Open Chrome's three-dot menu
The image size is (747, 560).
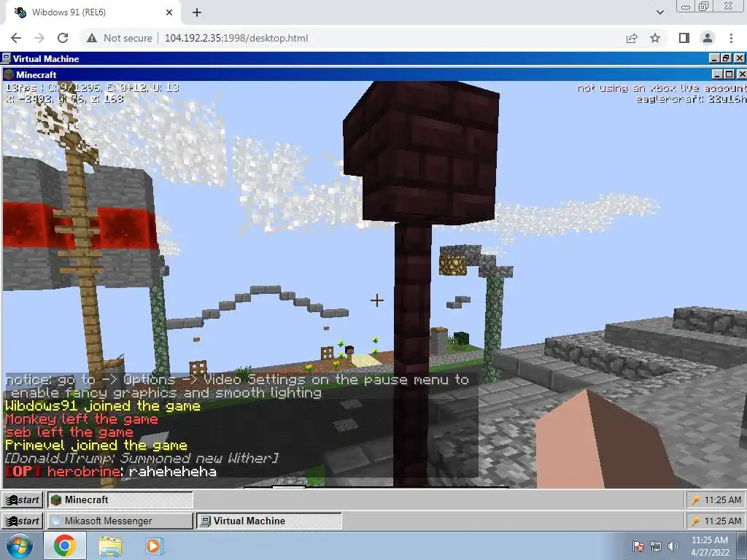click(x=731, y=38)
